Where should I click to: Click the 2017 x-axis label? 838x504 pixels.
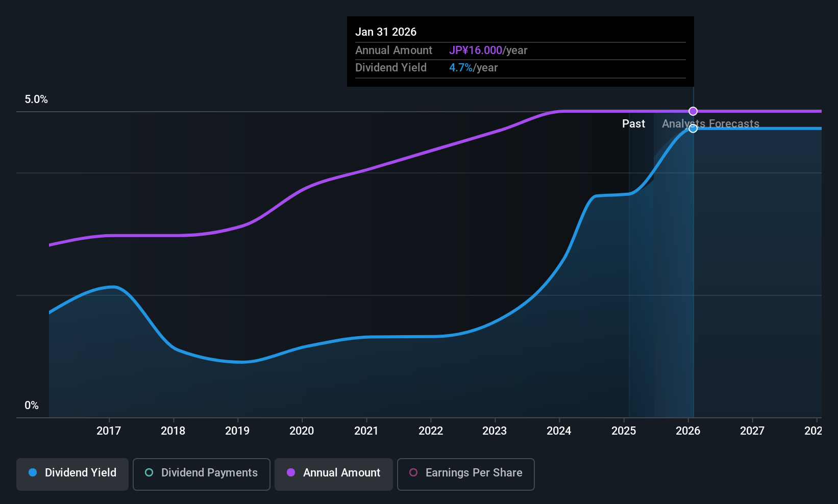pyautogui.click(x=109, y=431)
